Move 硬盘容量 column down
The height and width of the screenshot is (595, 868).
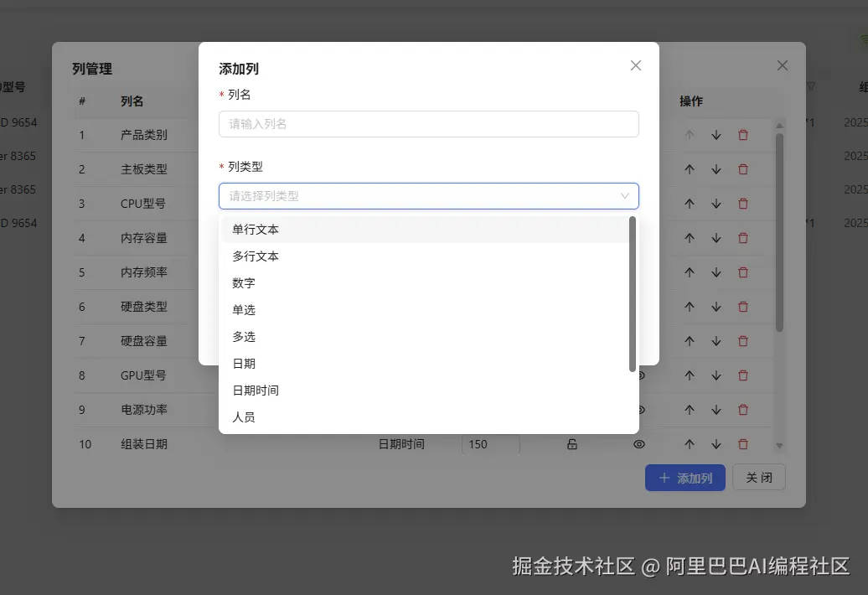tap(716, 341)
